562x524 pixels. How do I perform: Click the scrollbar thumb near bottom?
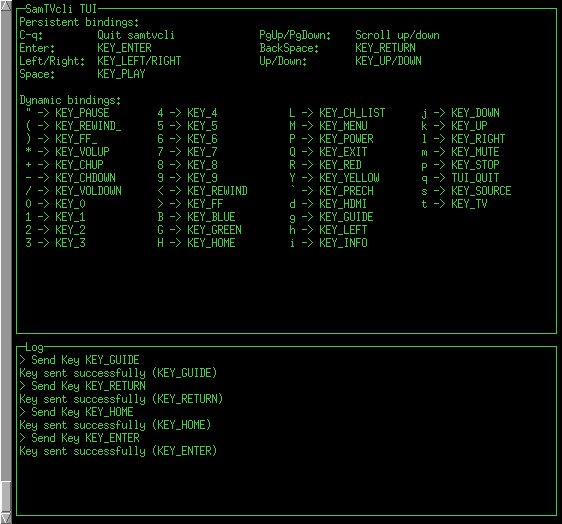(x=6, y=497)
